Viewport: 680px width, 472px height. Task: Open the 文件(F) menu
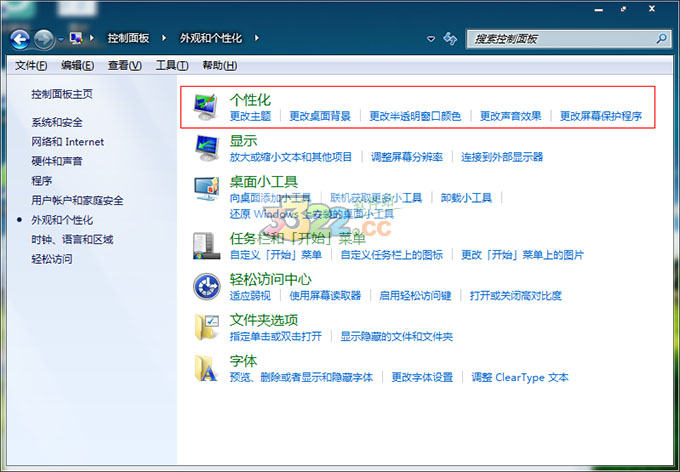[31, 66]
